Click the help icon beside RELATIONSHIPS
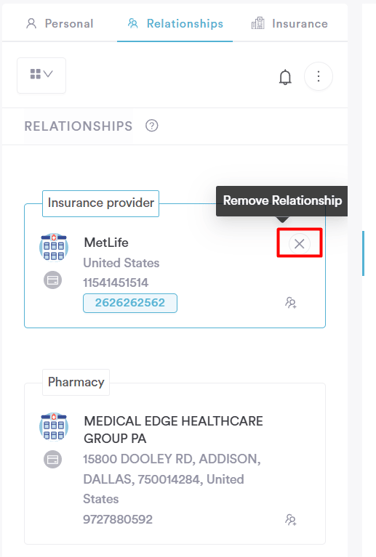 (152, 126)
